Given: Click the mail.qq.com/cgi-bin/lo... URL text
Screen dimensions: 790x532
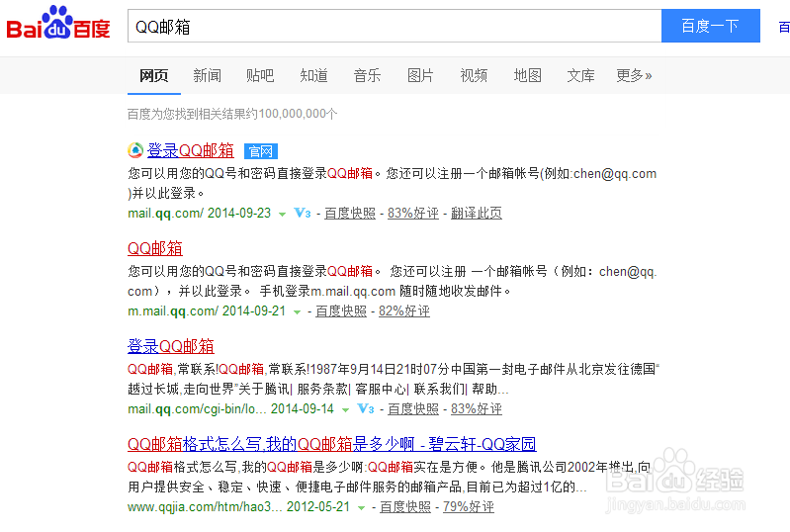Looking at the screenshot, I should 198,408.
